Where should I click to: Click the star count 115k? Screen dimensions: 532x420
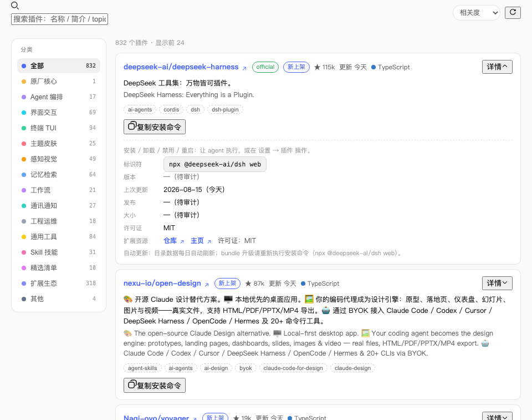(x=324, y=67)
